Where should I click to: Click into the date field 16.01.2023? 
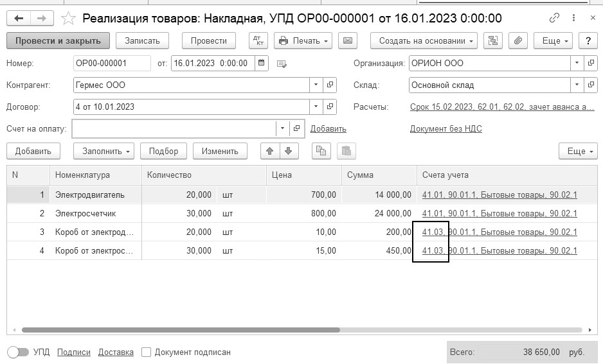pos(213,63)
